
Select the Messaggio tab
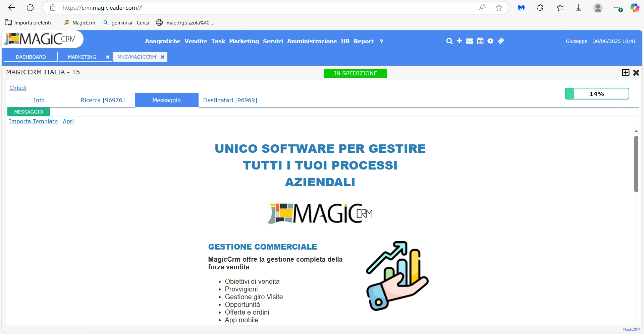[166, 100]
